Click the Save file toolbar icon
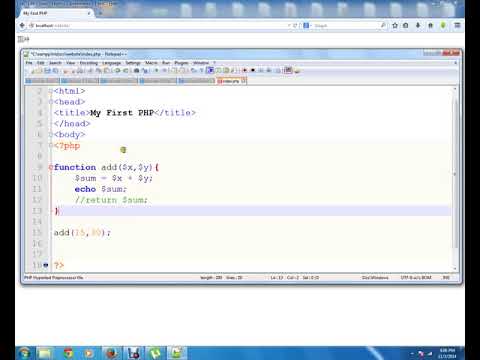 pos(47,70)
